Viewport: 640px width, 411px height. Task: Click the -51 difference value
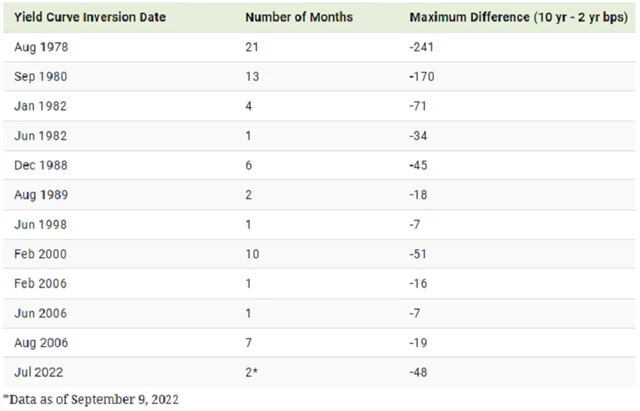419,254
